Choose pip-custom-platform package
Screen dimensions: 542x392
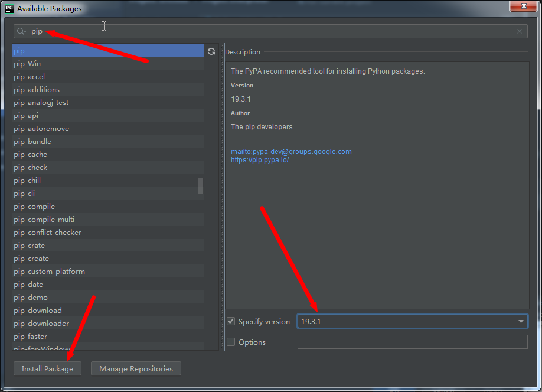(x=108, y=272)
